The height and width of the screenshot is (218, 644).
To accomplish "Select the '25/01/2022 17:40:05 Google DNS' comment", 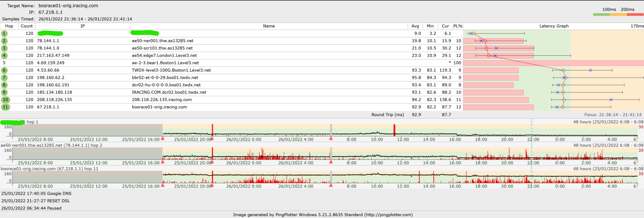I will [36, 193].
